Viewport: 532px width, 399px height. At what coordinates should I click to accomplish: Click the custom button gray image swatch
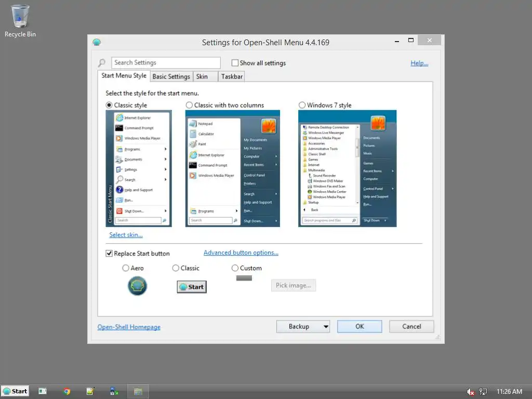pos(244,278)
